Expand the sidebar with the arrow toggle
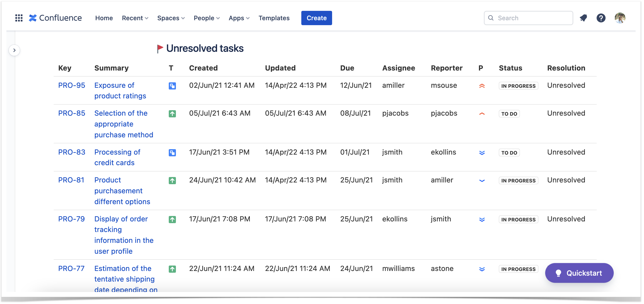Viewport: 644px width, 304px height. (15, 50)
